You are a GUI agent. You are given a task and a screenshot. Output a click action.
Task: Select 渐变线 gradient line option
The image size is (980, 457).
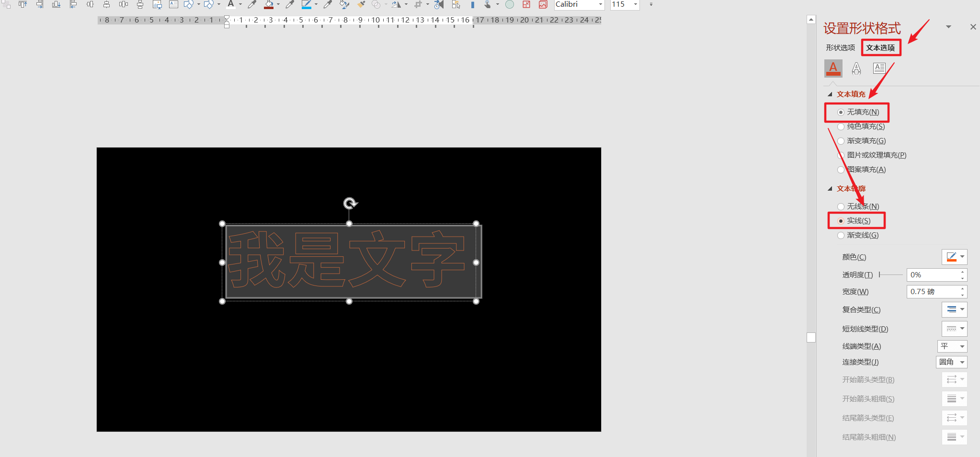pos(858,235)
